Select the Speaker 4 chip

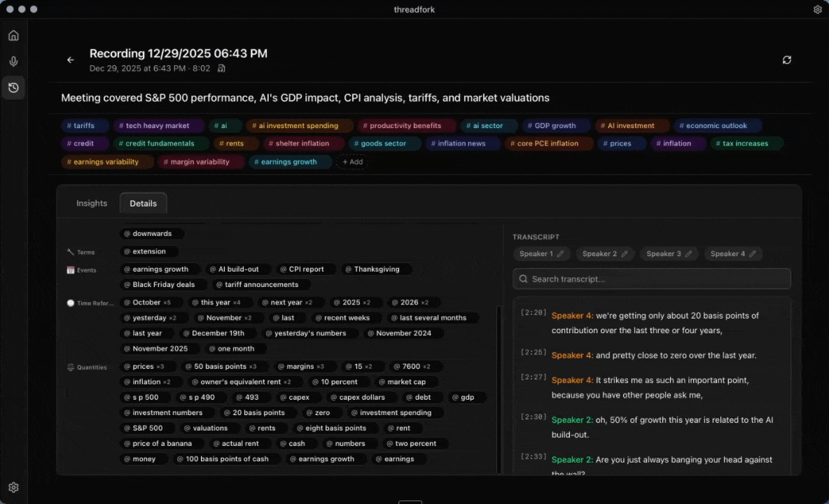(x=727, y=254)
